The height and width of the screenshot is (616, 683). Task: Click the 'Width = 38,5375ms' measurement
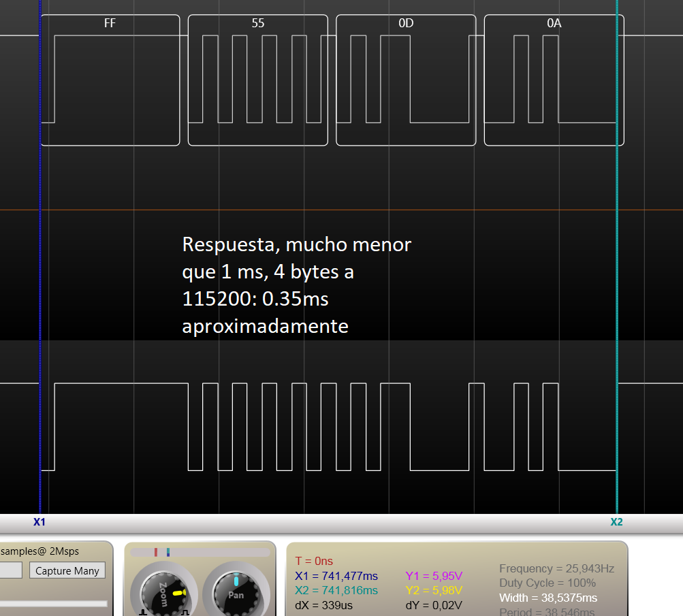tap(548, 598)
